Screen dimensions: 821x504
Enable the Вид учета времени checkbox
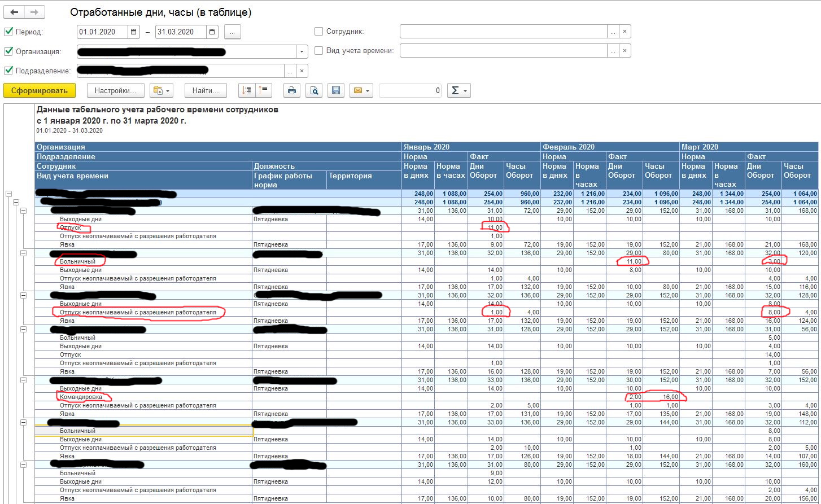point(318,51)
